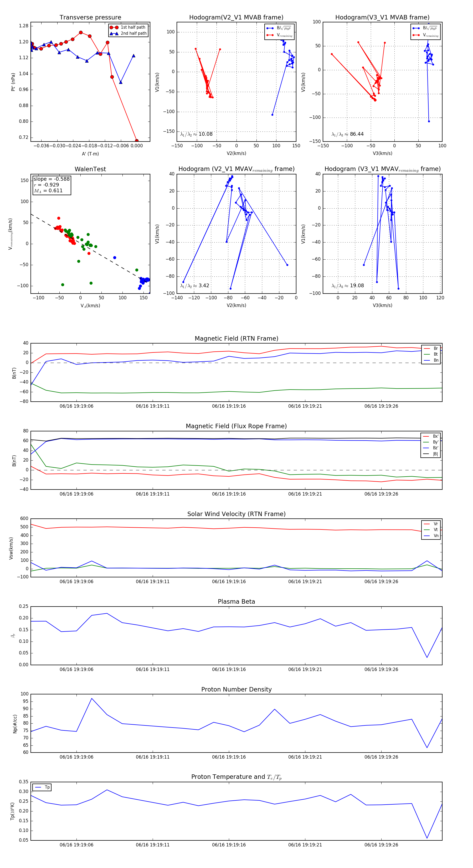Click the 'Transverse pressure' plot title
This screenshot has width=473, height=868.
(90, 18)
